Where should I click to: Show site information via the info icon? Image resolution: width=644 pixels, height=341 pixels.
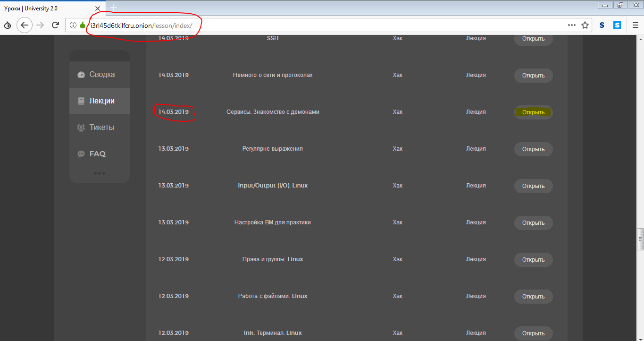73,25
